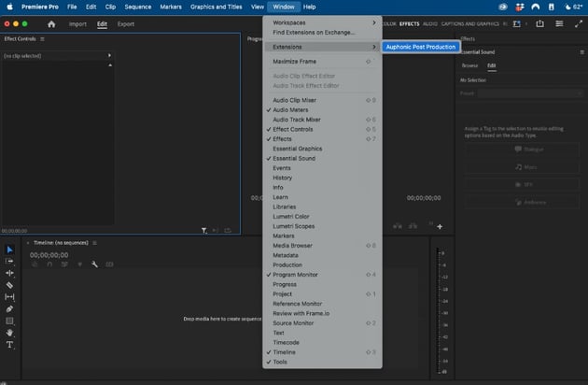Open Timeline display settings wrench
The width and height of the screenshot is (588, 385).
point(94,264)
